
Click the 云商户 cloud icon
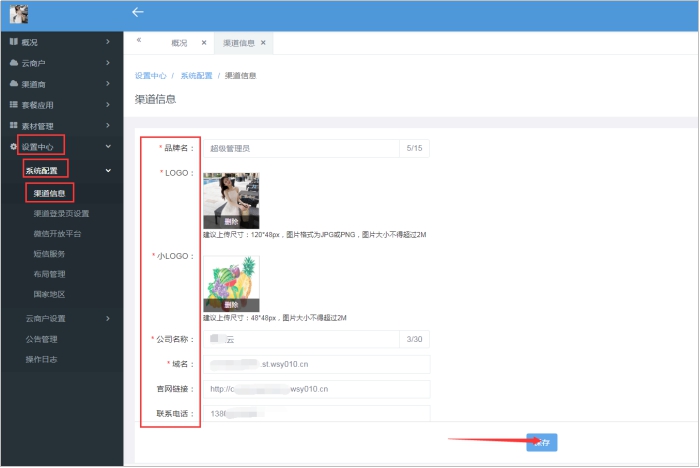tap(14, 63)
